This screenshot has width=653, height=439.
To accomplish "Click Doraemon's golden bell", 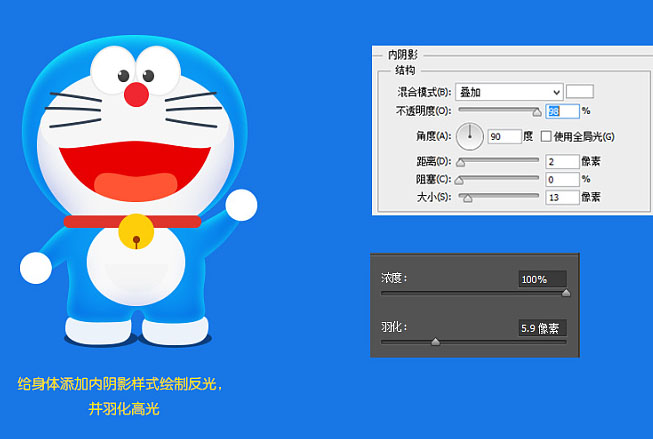I will 136,231.
